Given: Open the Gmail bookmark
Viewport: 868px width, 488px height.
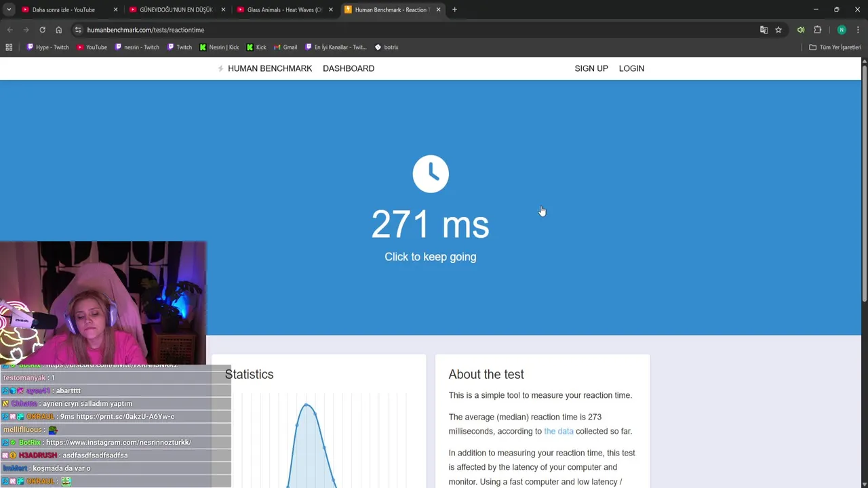Looking at the screenshot, I should coord(285,47).
